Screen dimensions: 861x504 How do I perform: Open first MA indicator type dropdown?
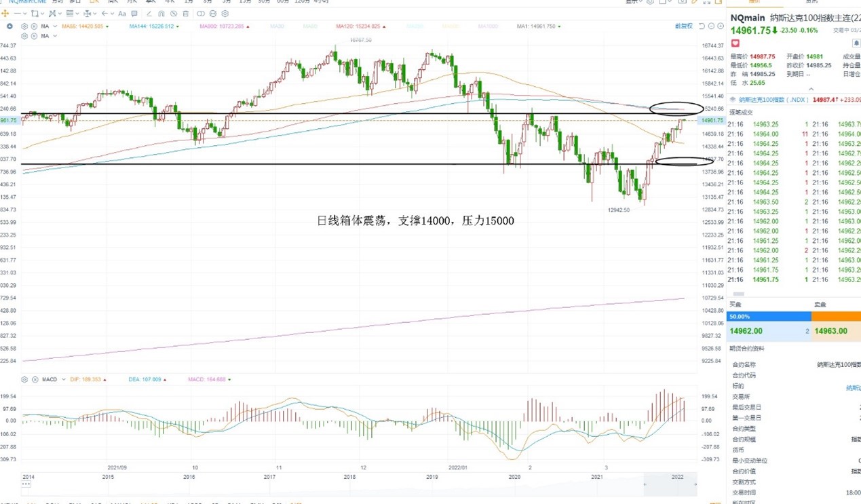point(55,26)
